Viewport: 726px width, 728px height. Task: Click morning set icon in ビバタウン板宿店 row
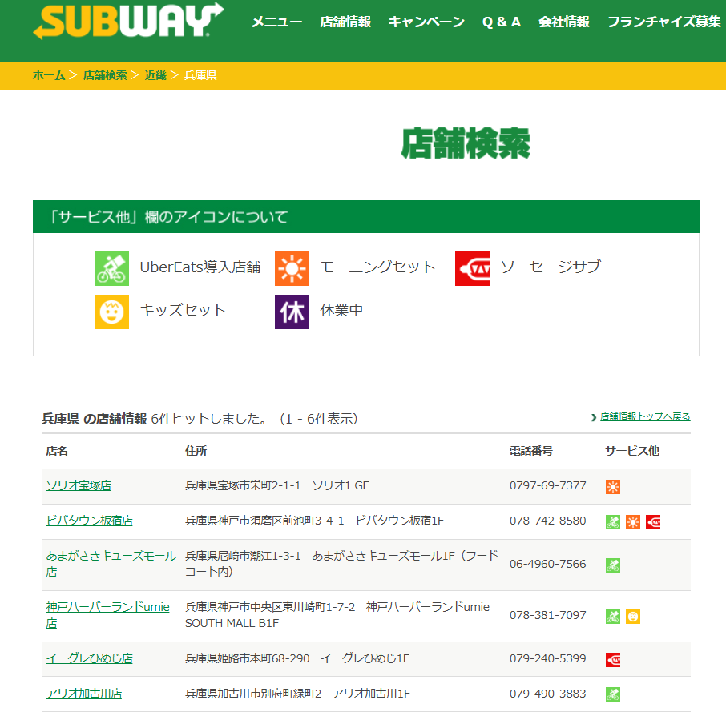pyautogui.click(x=632, y=522)
